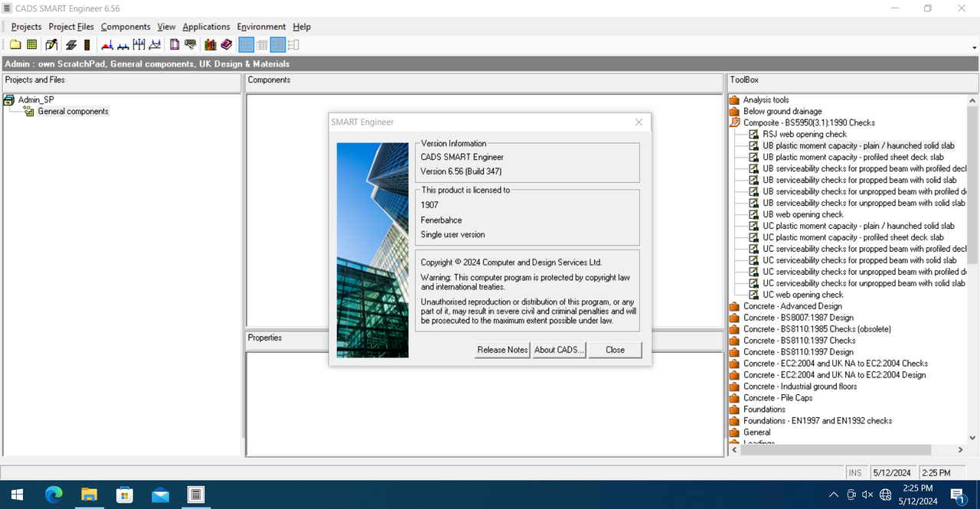Screen dimensions: 980x509
Task: Click the ToolBox vertical scrollbar down arrow
Action: coord(972,438)
